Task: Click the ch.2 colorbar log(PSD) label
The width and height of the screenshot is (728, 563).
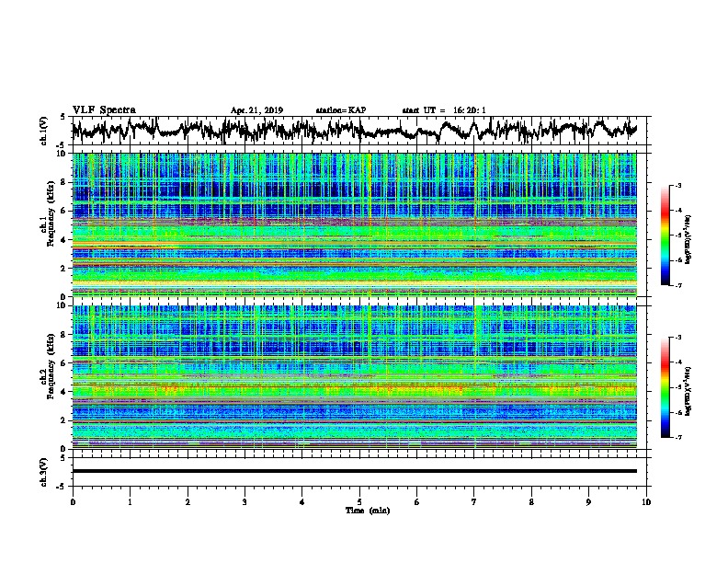Action: click(x=688, y=391)
